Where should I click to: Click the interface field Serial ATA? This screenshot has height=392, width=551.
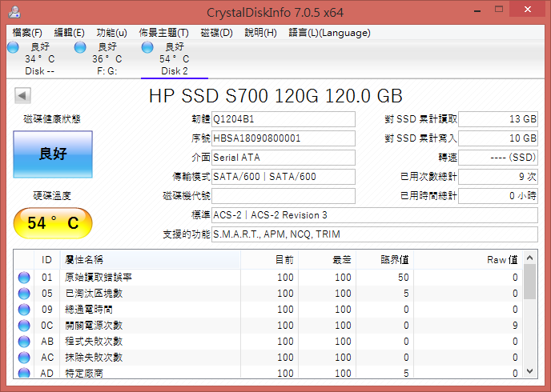(x=284, y=158)
